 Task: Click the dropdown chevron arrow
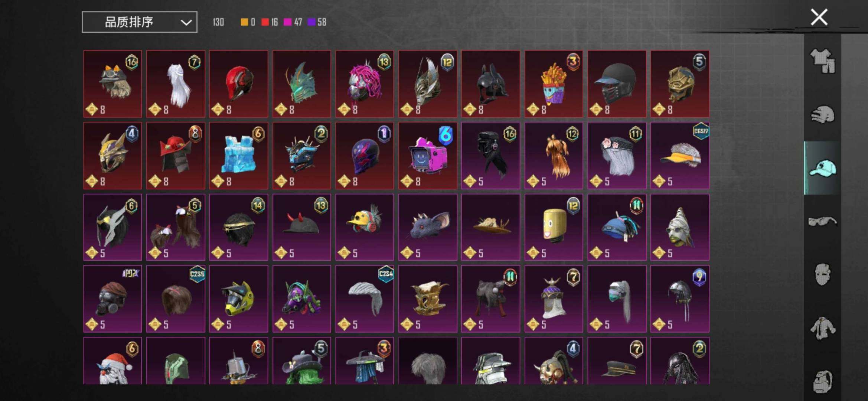click(x=186, y=23)
